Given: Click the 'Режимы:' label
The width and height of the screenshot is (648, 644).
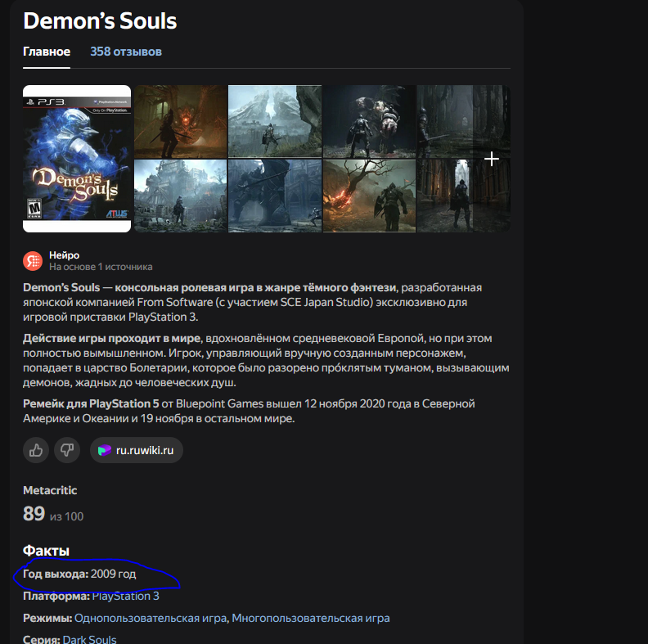Looking at the screenshot, I should (47, 619).
